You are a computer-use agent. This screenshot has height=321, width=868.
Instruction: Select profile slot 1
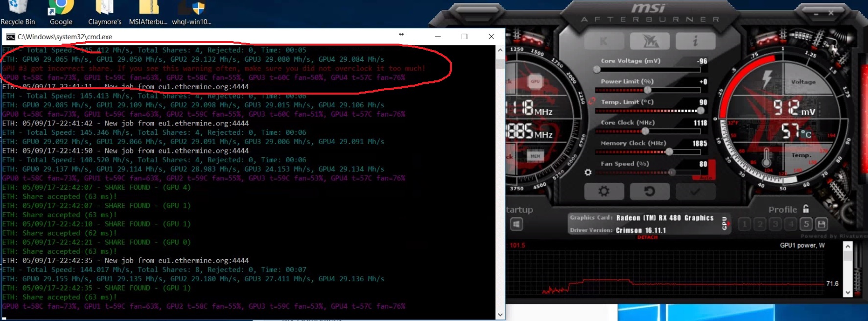[x=744, y=224]
